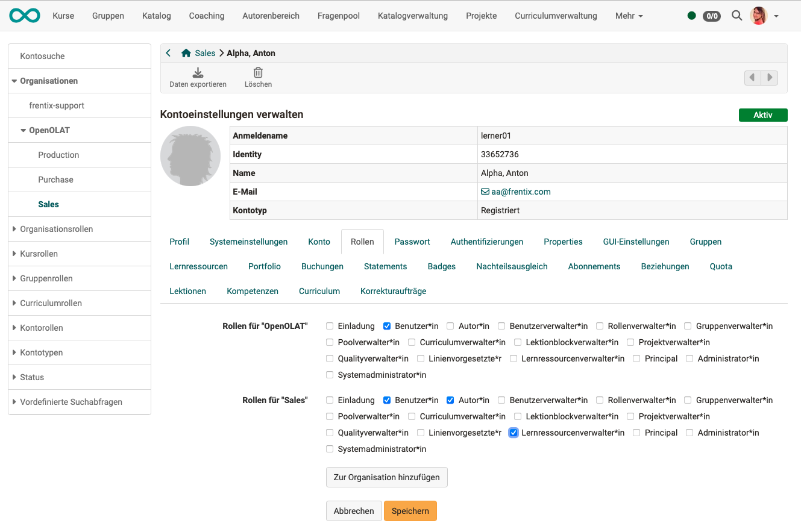
Task: Click the home icon in breadcrumb
Action: (x=186, y=53)
